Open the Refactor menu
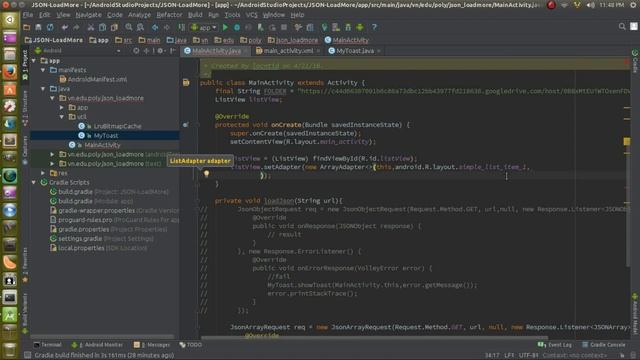Screen dimensions: 640x360 169,15
